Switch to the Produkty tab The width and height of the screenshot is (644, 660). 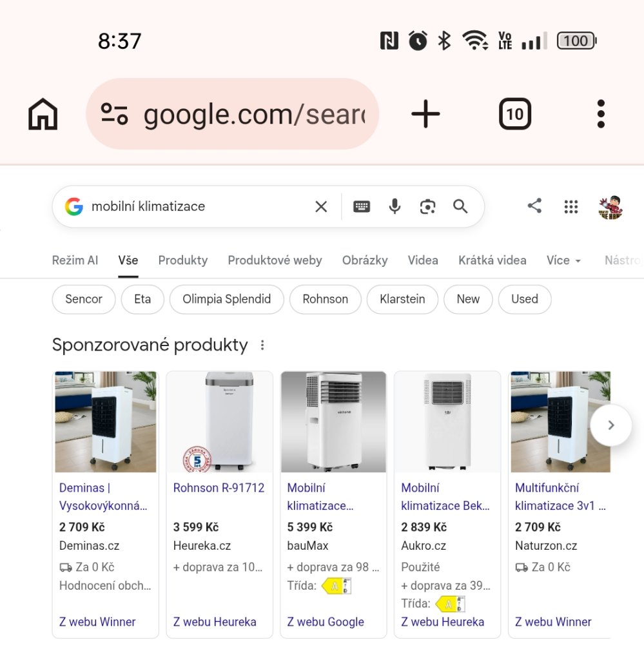183,260
